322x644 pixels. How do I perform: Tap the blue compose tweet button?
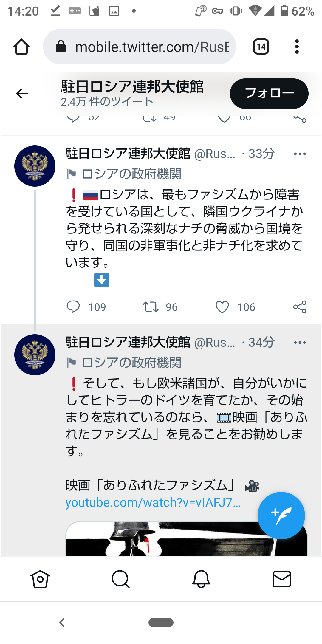pyautogui.click(x=281, y=515)
